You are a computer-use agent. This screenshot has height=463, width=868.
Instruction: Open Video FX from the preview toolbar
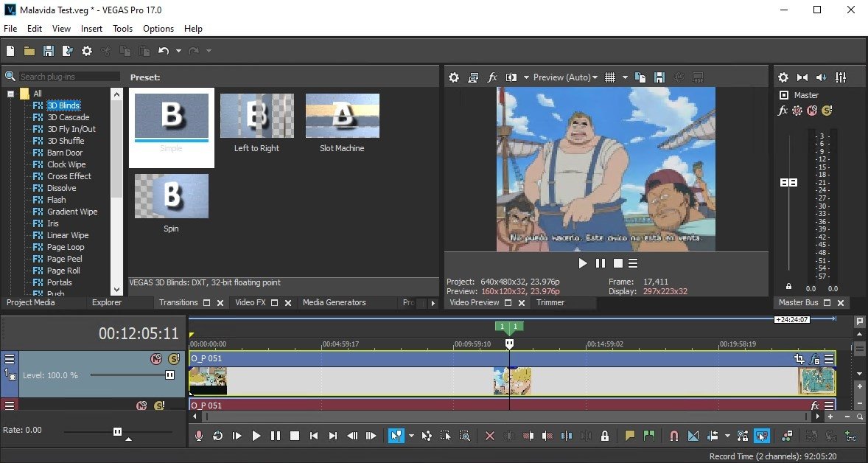point(492,77)
